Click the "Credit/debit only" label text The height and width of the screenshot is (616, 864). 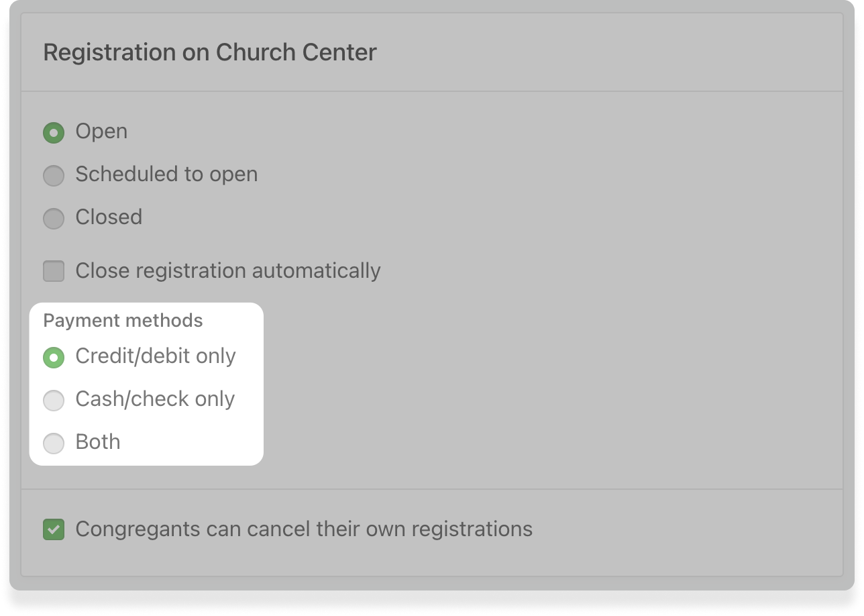(156, 356)
